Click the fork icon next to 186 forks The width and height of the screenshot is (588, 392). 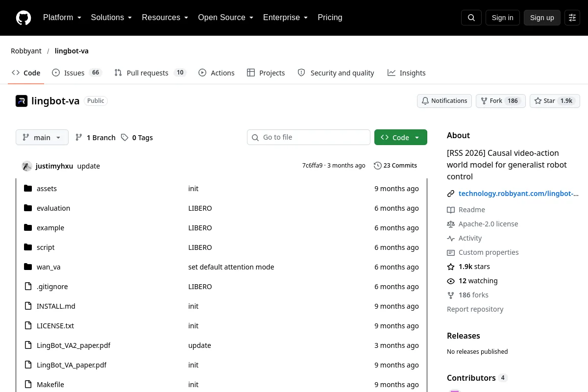click(451, 295)
